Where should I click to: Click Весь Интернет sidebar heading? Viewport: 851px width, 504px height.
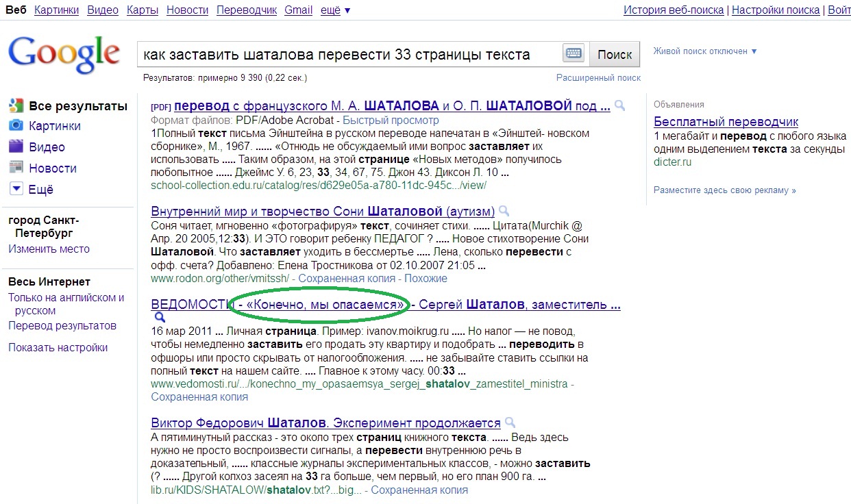coord(49,281)
